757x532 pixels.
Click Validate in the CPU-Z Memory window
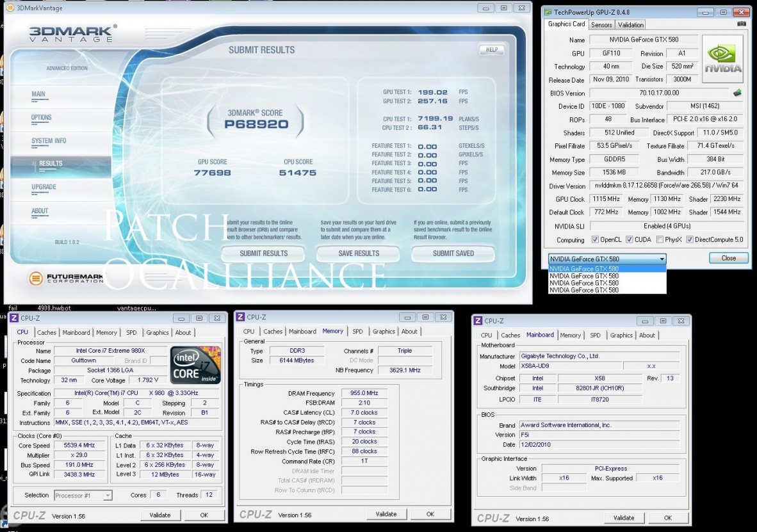tap(386, 514)
